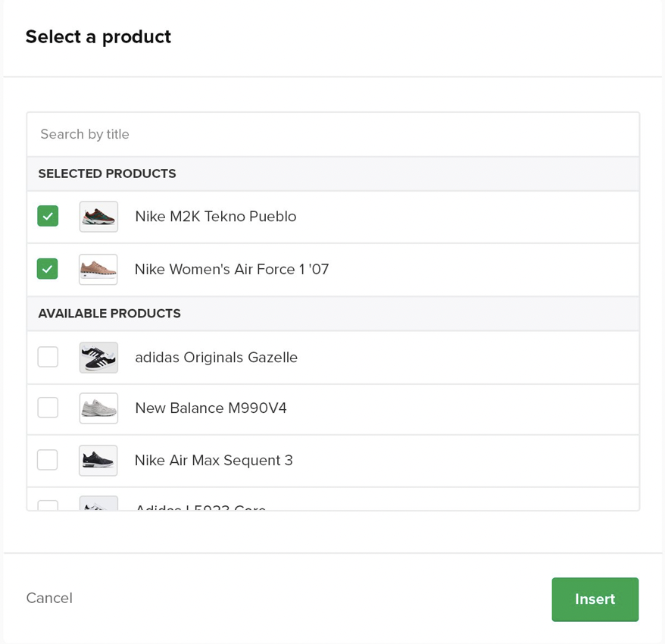
Task: Click the Nike Air Max Sequent 3 thumbnail
Action: pos(98,460)
